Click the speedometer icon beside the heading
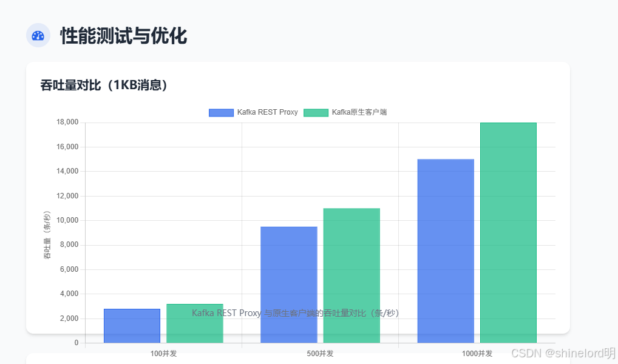Viewport: 618px width, 364px height. pyautogui.click(x=38, y=35)
